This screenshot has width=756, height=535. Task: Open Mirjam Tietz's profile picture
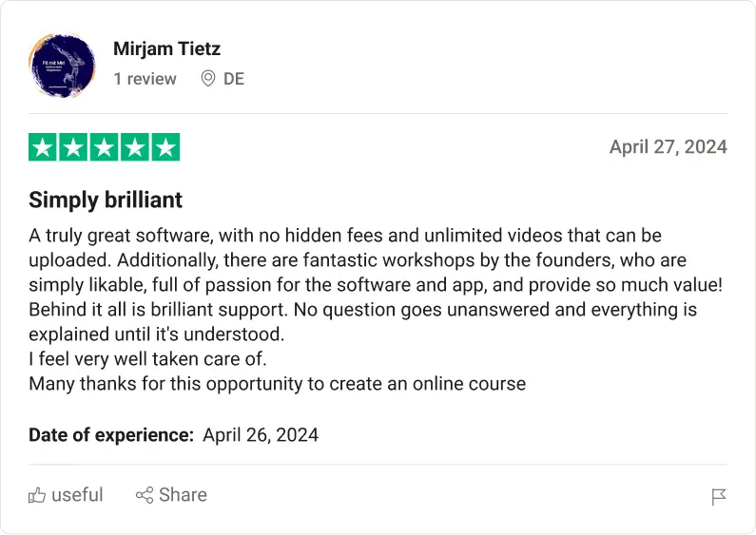(x=63, y=65)
